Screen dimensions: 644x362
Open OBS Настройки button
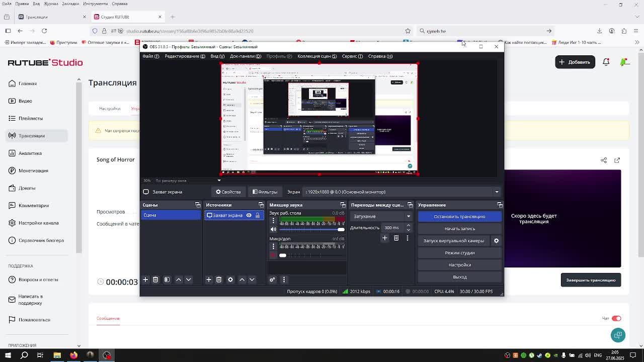(459, 265)
